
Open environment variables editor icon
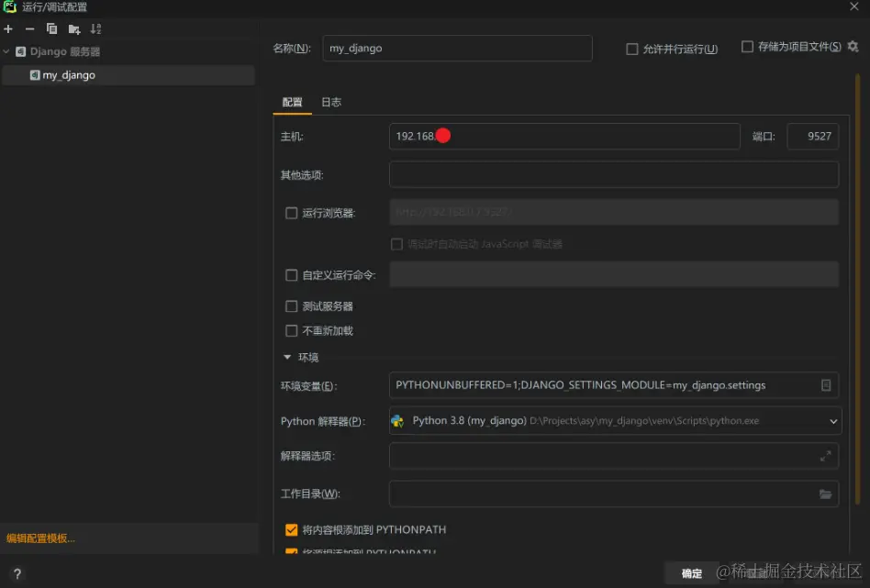pyautogui.click(x=826, y=385)
